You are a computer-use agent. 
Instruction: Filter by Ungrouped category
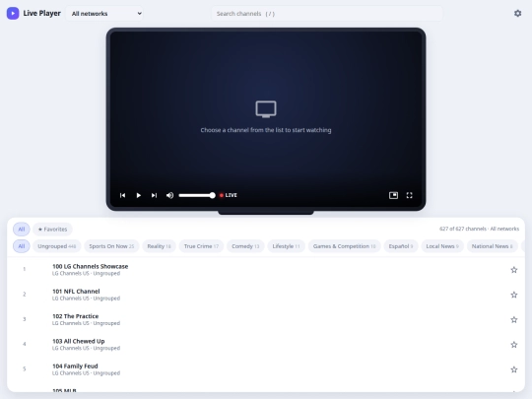pos(57,246)
